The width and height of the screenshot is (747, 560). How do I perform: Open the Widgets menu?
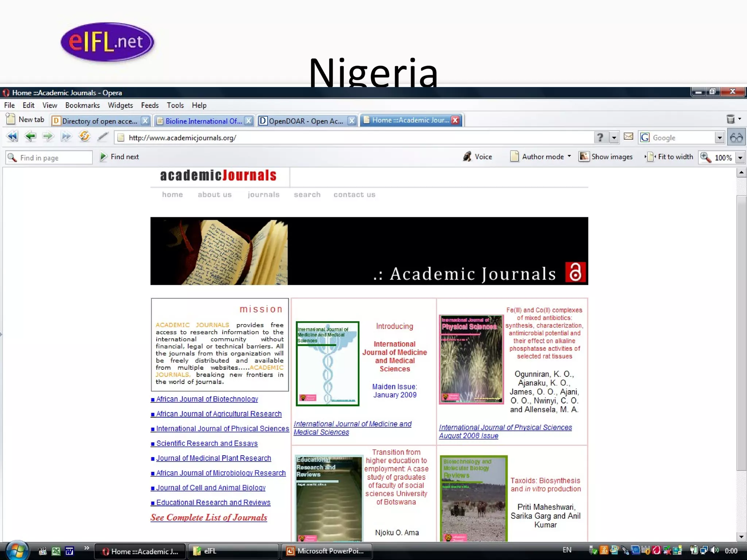120,105
